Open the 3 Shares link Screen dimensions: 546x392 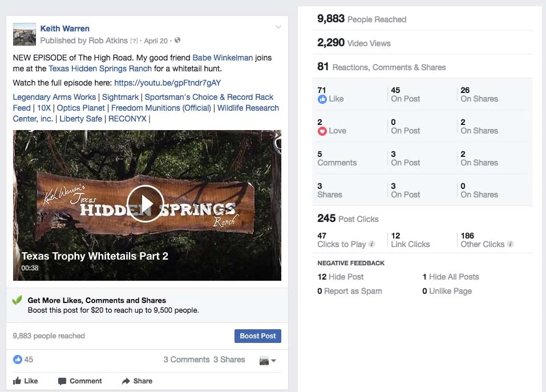click(x=229, y=359)
